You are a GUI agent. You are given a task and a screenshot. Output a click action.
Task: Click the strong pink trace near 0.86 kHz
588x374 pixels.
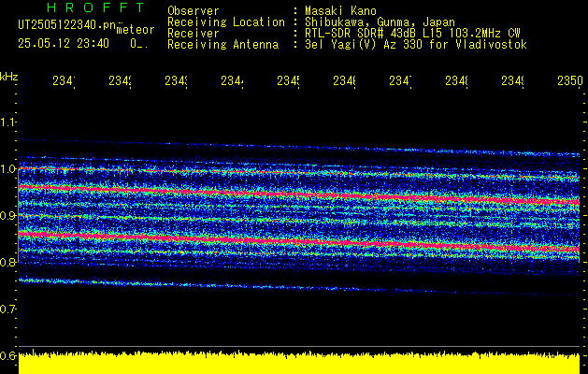[x=299, y=241]
